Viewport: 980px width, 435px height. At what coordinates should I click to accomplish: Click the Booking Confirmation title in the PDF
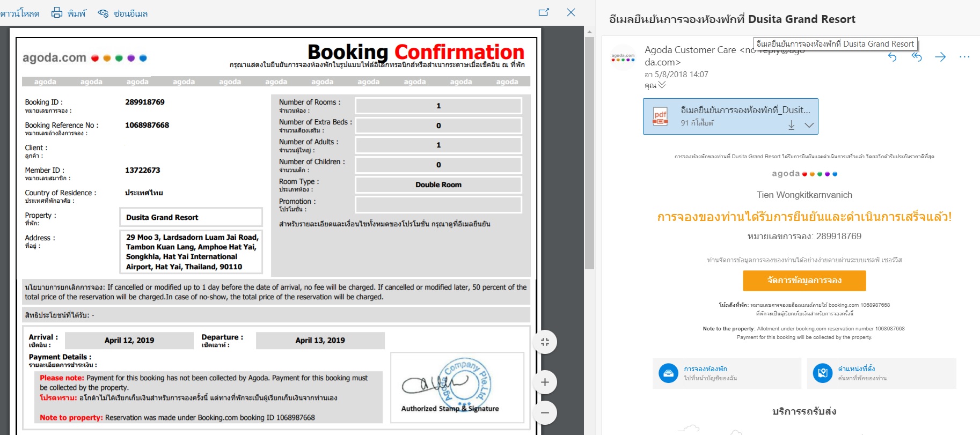pyautogui.click(x=416, y=52)
